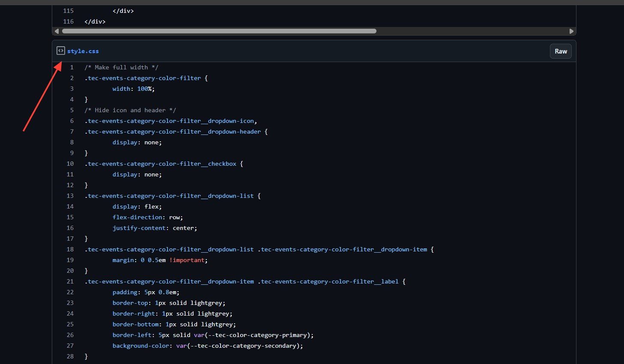The image size is (624, 364).
Task: Select line number 28 in style.css
Action: [x=70, y=356]
